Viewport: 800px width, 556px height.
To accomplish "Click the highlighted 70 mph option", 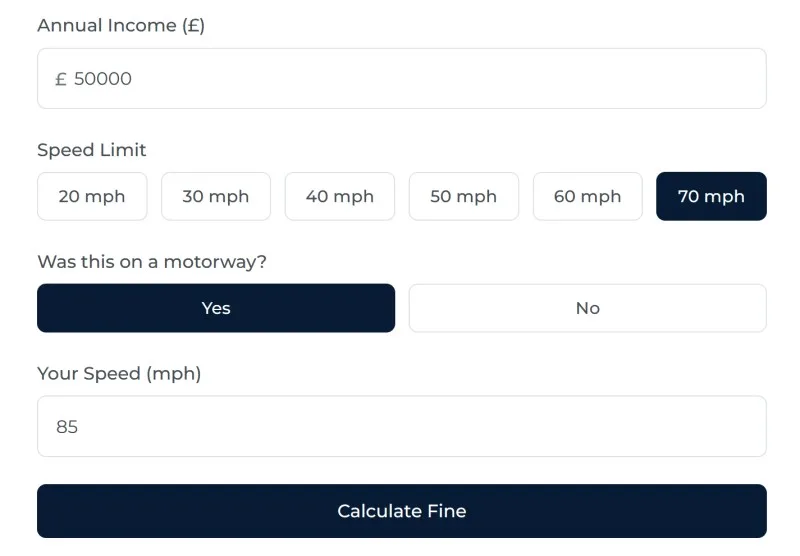I will [711, 196].
